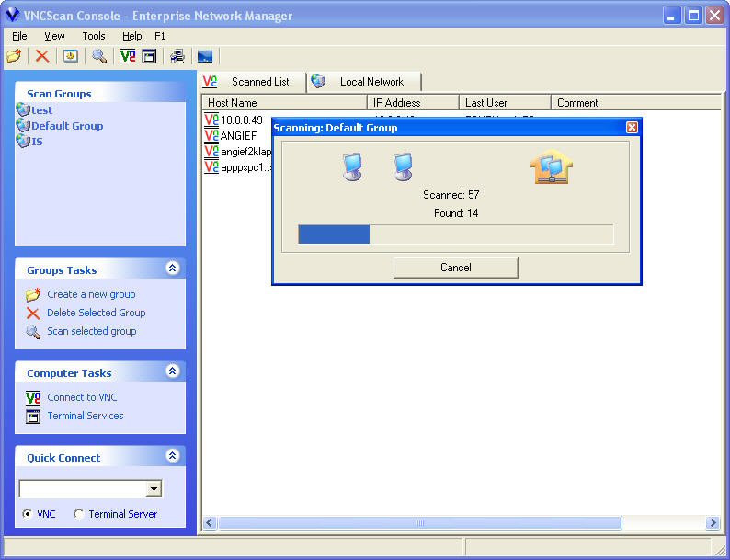Sort by the IP Address column header

pyautogui.click(x=414, y=102)
